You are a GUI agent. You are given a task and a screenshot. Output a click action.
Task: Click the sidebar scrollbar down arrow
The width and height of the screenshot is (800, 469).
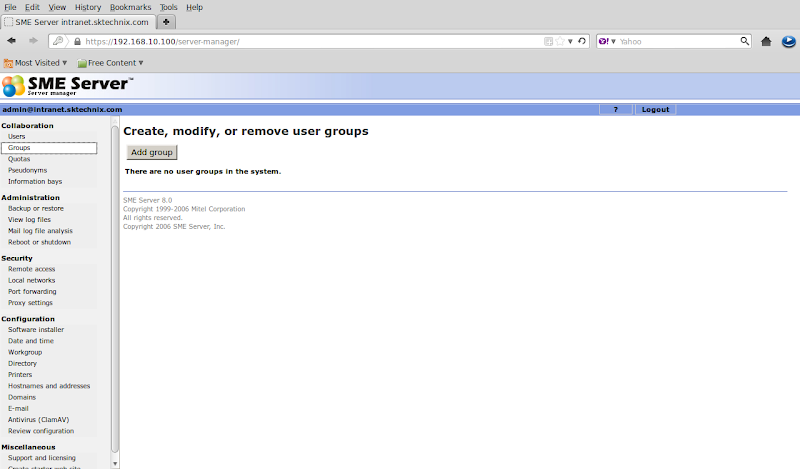pyautogui.click(x=115, y=464)
